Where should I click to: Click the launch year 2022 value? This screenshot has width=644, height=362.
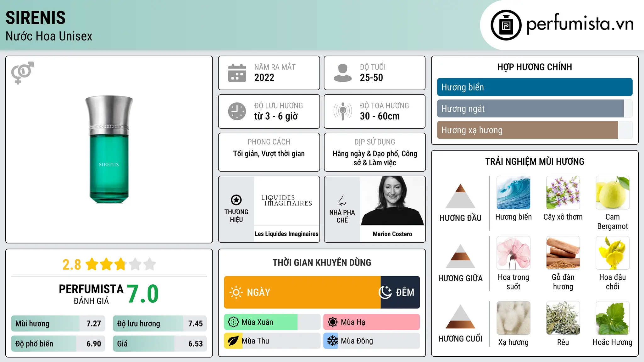[x=264, y=78]
